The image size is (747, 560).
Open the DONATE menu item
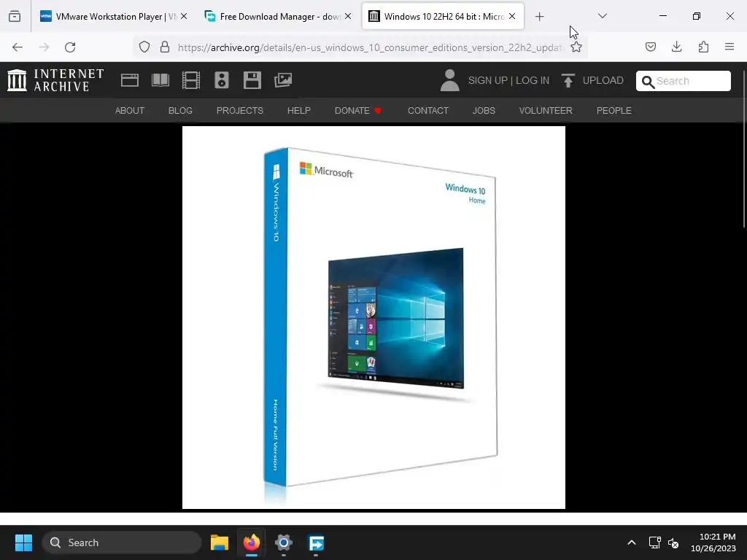357,111
